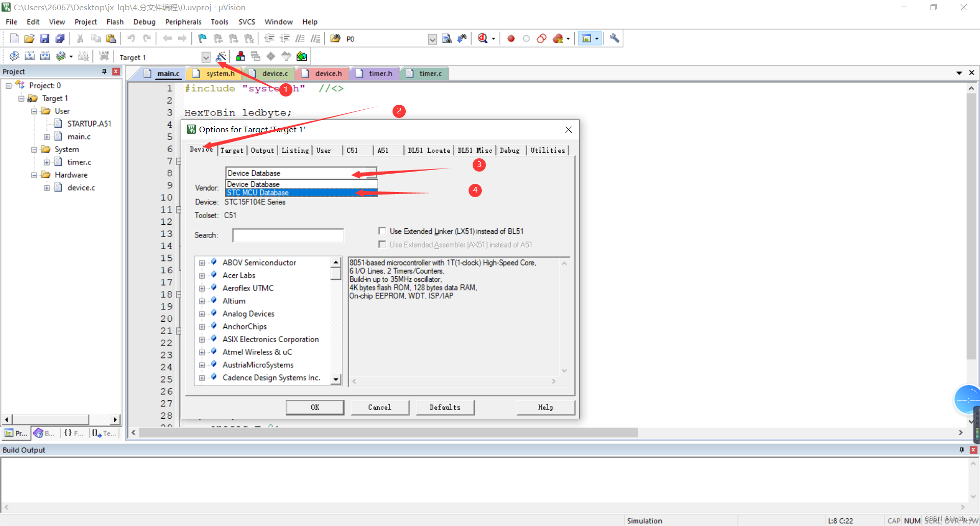
Task: Click the Pack Installer icon
Action: coord(302,56)
